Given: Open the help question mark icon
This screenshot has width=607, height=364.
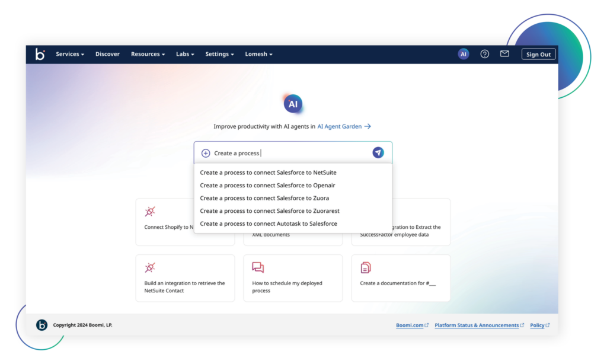Looking at the screenshot, I should pyautogui.click(x=484, y=53).
